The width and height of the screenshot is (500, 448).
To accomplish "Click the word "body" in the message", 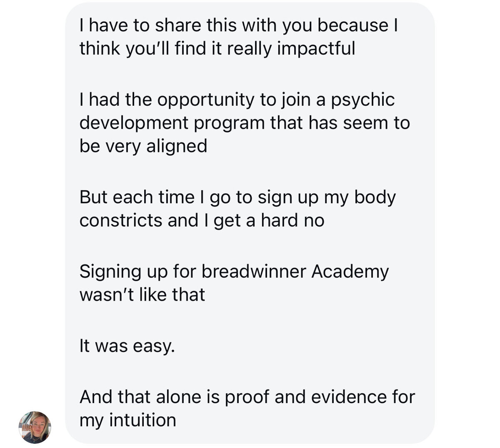I will pyautogui.click(x=375, y=197).
